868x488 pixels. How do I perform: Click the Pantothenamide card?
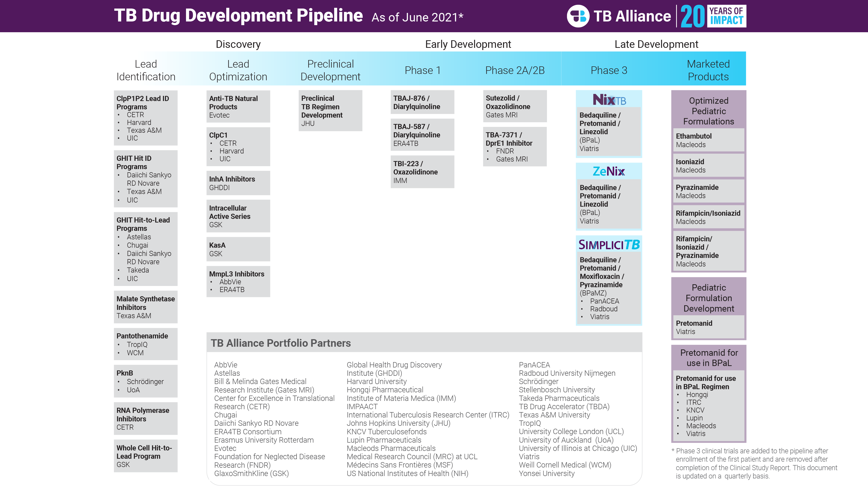145,344
